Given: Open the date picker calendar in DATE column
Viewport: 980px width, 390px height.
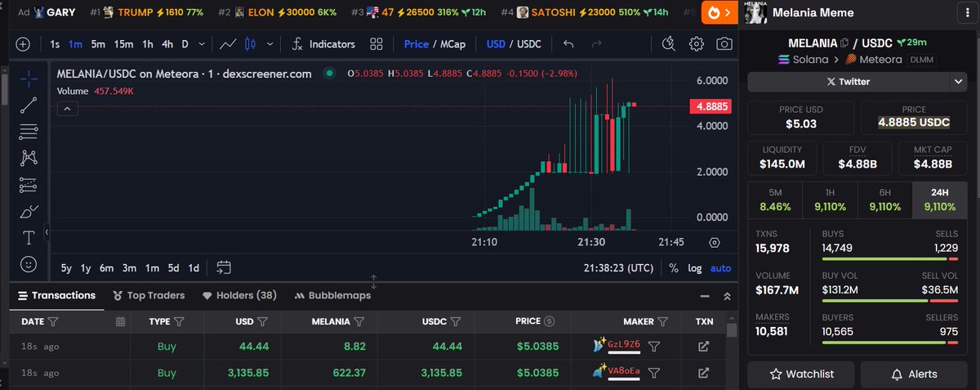Looking at the screenshot, I should pyautogui.click(x=120, y=321).
